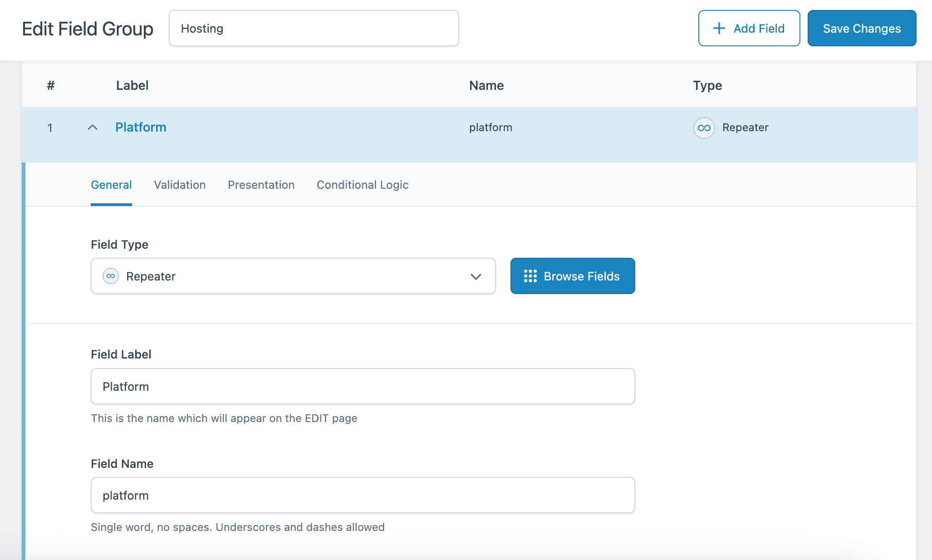Click the row number "1" of Platform field
Viewport: 932px width, 560px height.
(50, 128)
